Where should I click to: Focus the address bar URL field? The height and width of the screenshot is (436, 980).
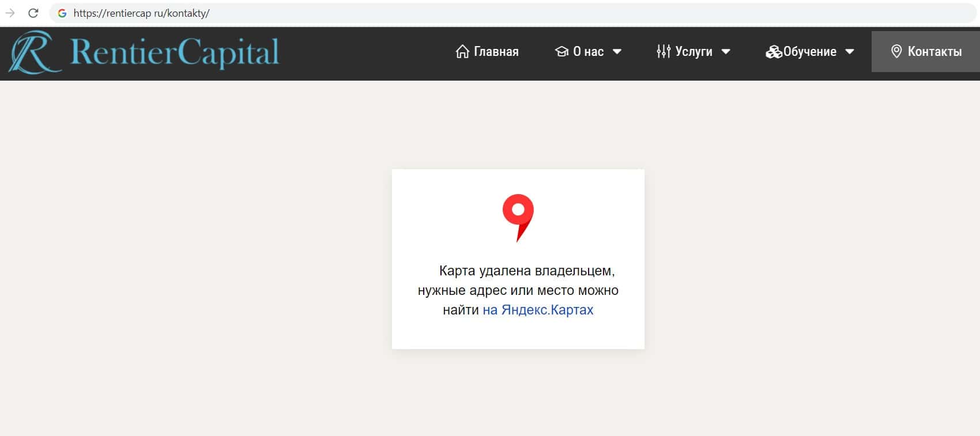tap(513, 13)
